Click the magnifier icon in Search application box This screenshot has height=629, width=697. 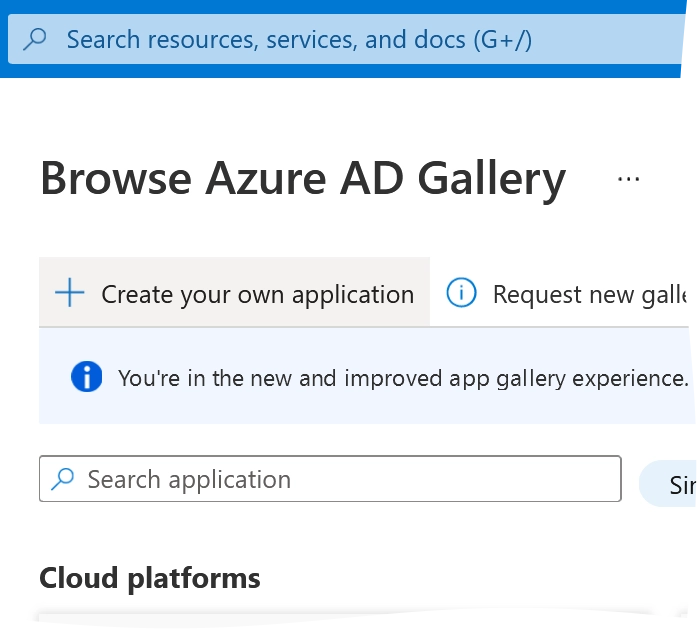pyautogui.click(x=62, y=479)
